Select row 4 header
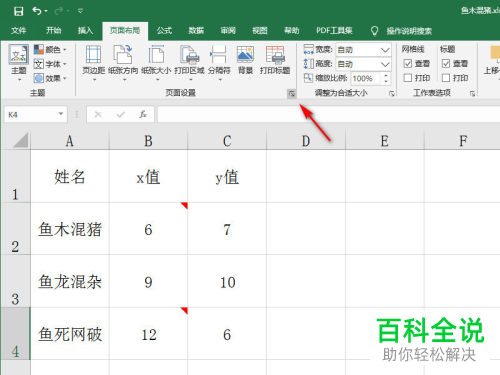The image size is (500, 375). [x=15, y=333]
